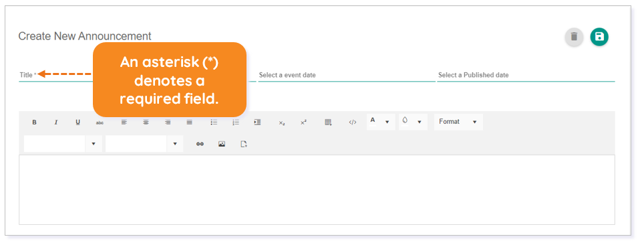Image resolution: width=644 pixels, height=245 pixels.
Task: Justify the text
Action: [x=189, y=122]
